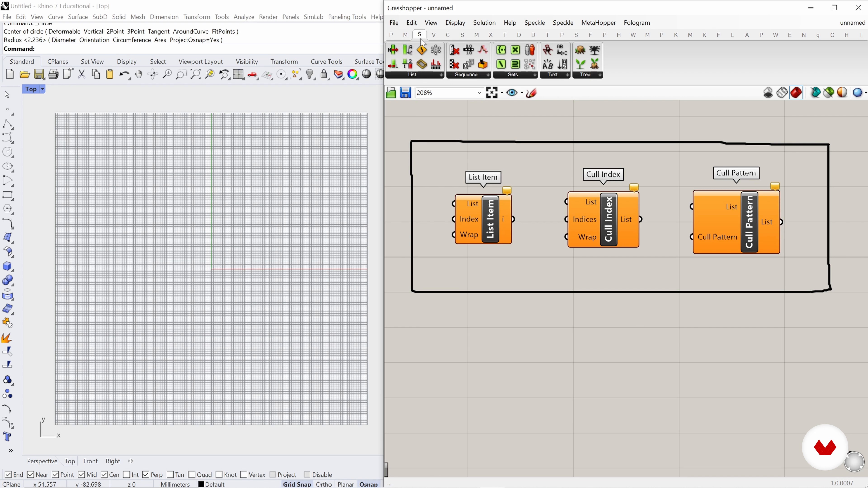Expand more sidebar tools chevron
The image size is (868, 488).
click(x=11, y=451)
